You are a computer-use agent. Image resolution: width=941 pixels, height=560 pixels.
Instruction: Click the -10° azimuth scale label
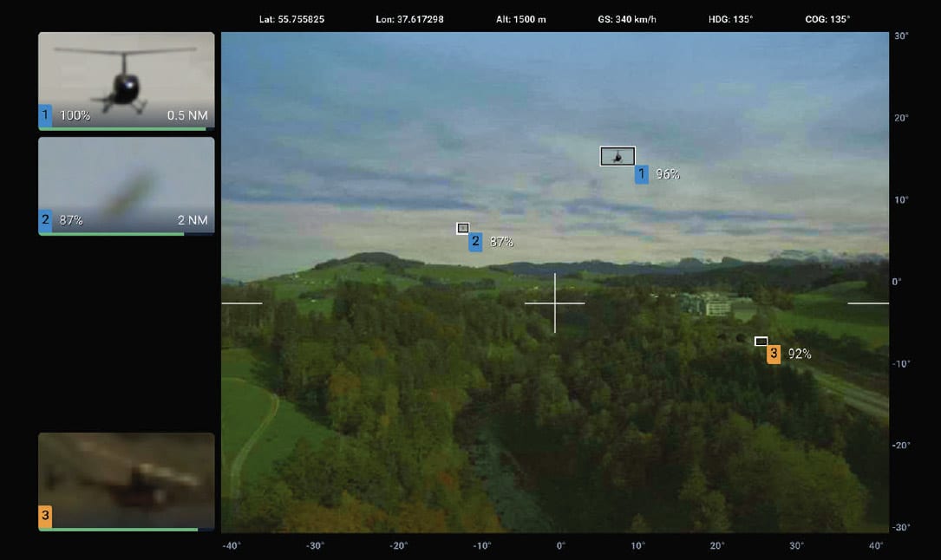(x=482, y=545)
